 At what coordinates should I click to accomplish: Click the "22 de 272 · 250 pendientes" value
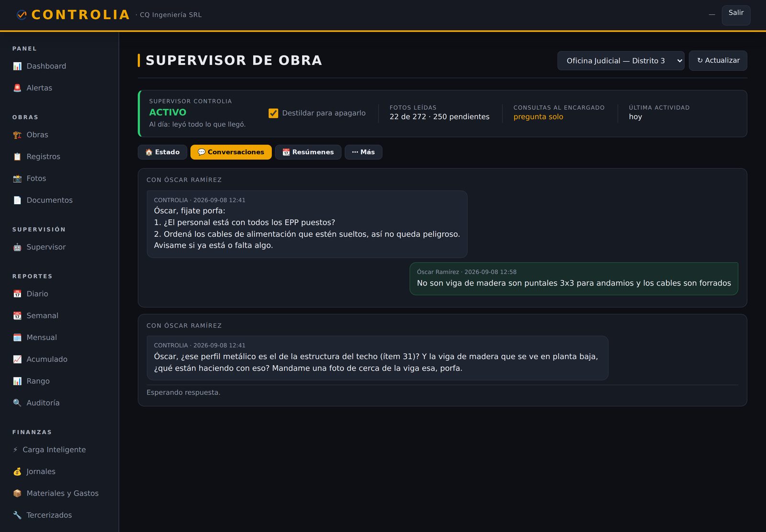click(x=439, y=117)
